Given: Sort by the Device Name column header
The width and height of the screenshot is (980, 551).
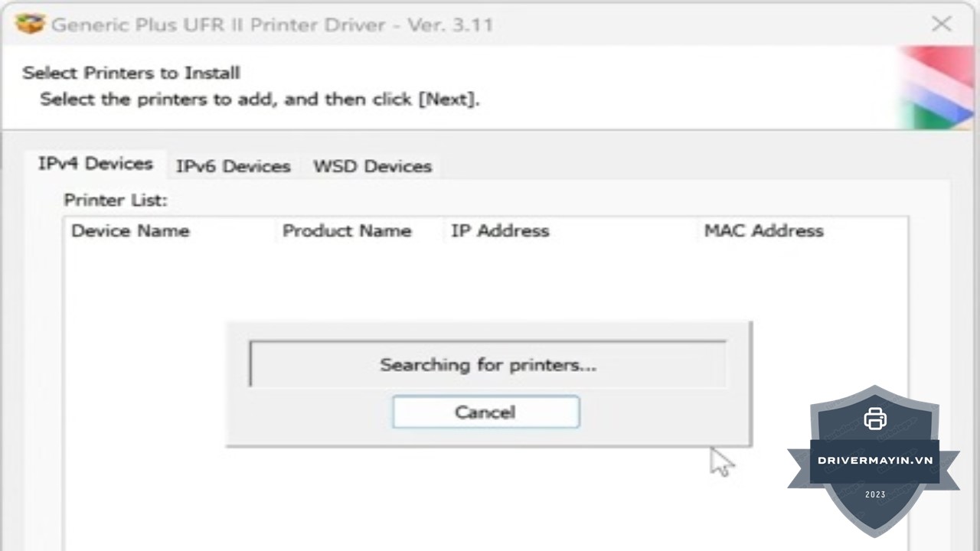Looking at the screenshot, I should (130, 231).
